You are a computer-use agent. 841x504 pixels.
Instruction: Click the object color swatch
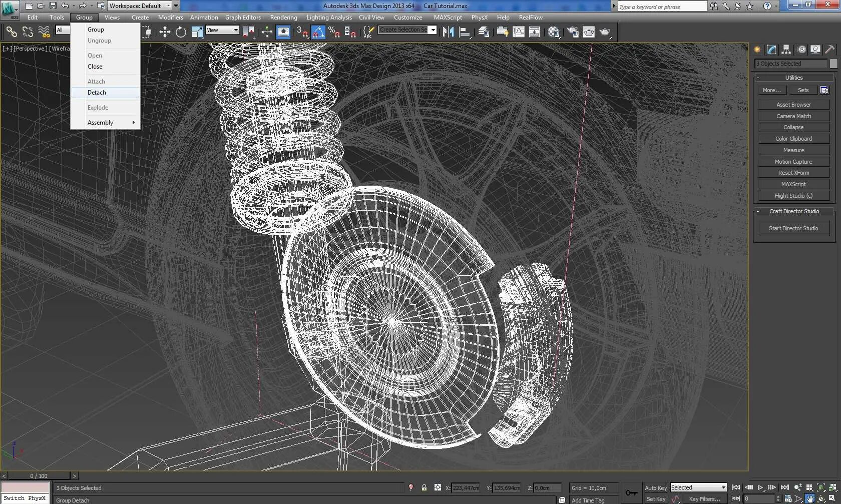pyautogui.click(x=833, y=64)
